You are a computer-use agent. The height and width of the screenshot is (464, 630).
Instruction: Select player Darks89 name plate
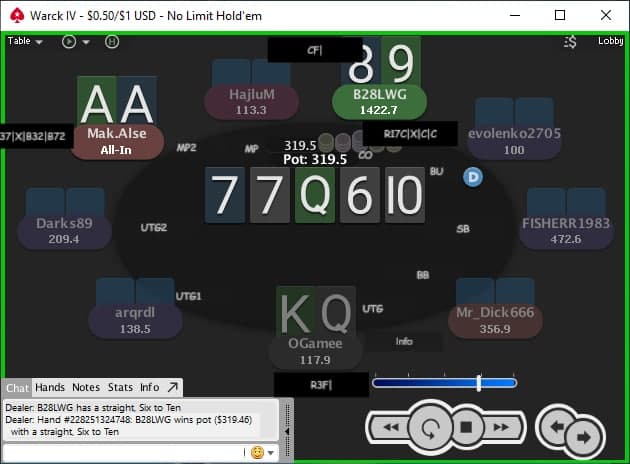(64, 231)
